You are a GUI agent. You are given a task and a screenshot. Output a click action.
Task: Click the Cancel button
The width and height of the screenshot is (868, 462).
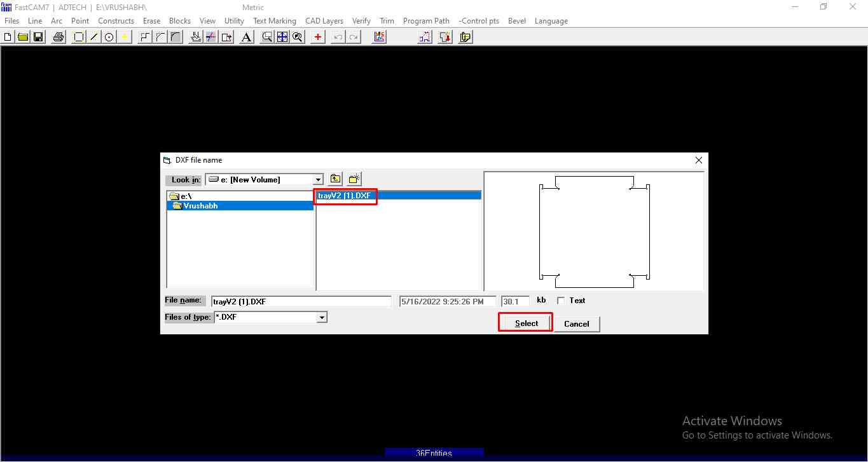577,324
